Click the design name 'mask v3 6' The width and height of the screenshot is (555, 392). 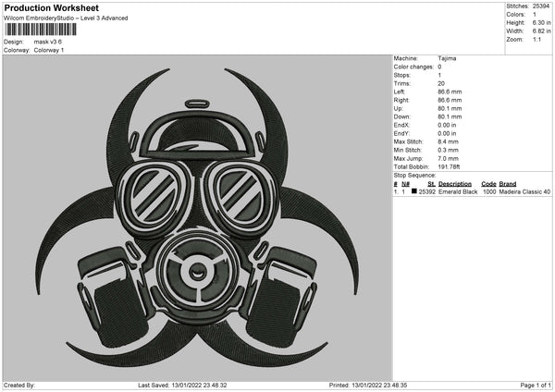[x=48, y=42]
